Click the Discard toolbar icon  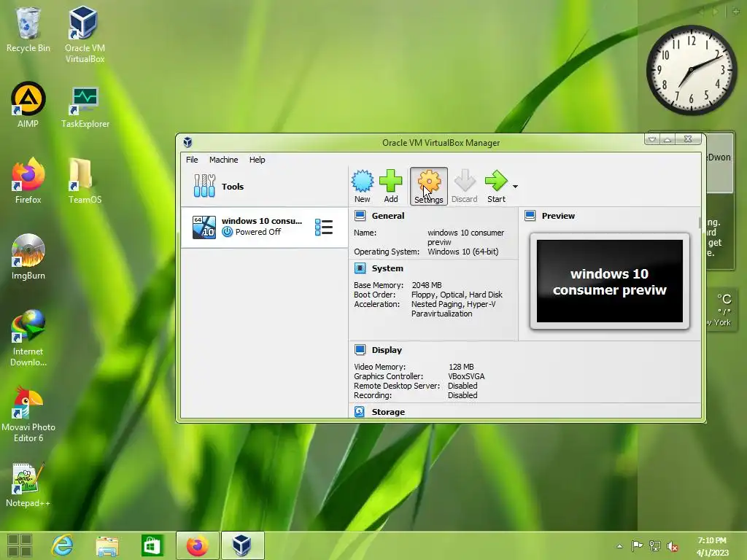(465, 186)
